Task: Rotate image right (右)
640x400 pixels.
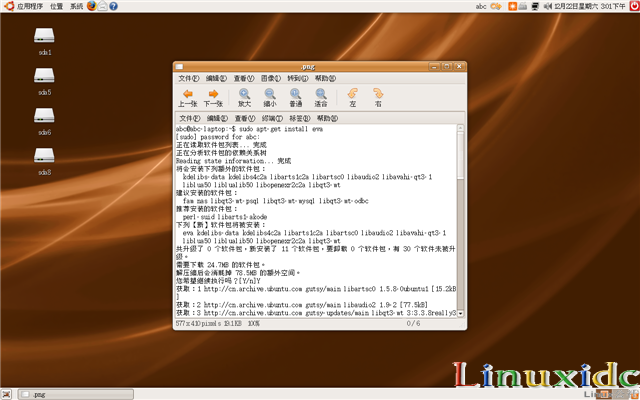Action: [378, 98]
